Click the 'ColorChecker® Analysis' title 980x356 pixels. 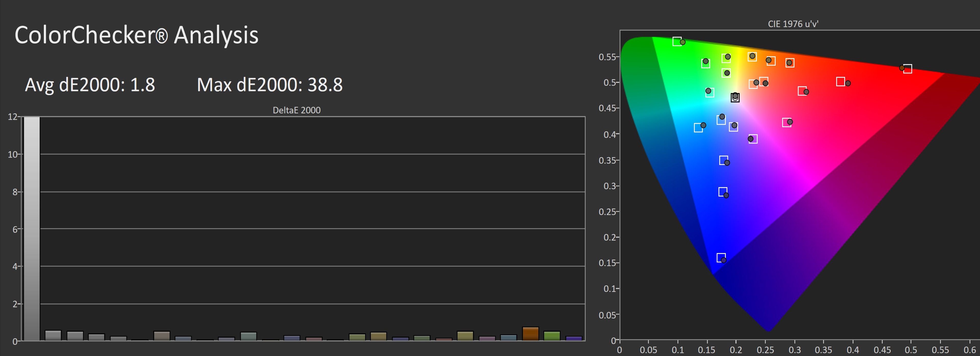(x=136, y=35)
